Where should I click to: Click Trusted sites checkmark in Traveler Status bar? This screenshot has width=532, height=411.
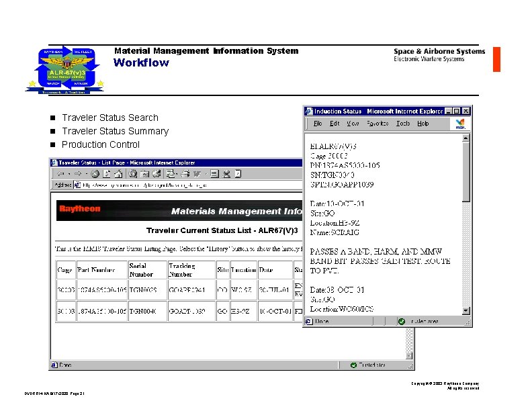click(x=353, y=365)
